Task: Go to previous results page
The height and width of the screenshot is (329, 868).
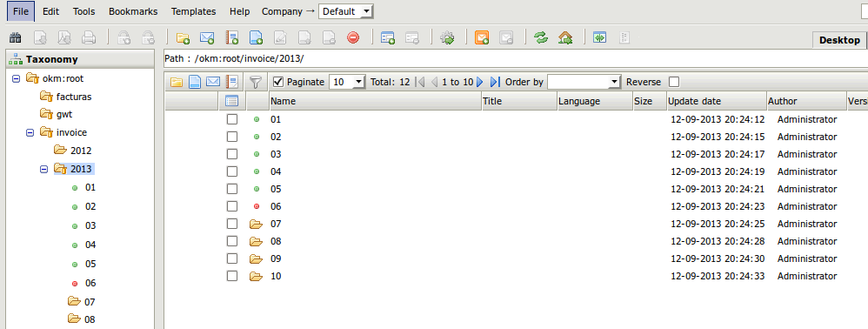Action: click(434, 82)
